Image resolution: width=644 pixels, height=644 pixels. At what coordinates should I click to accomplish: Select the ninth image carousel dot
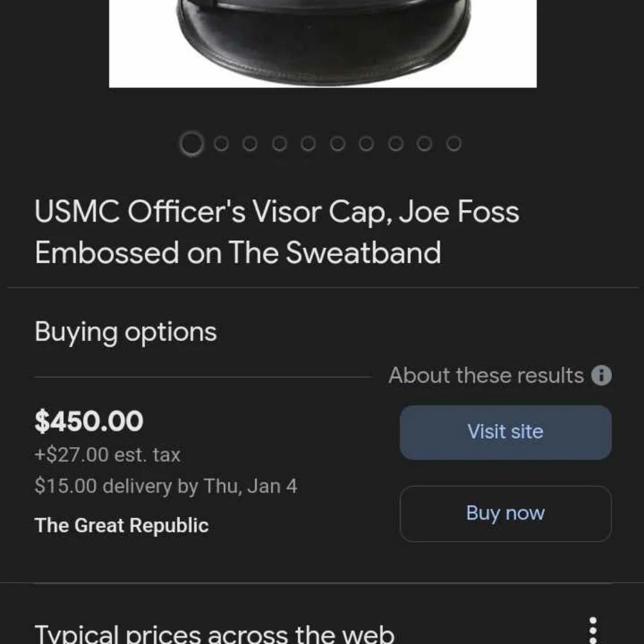(x=424, y=144)
